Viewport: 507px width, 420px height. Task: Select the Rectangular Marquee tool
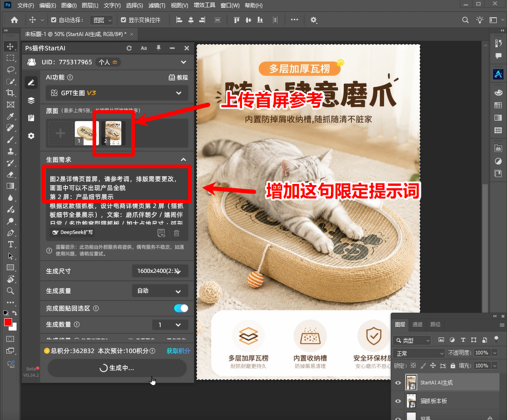pos(10,58)
